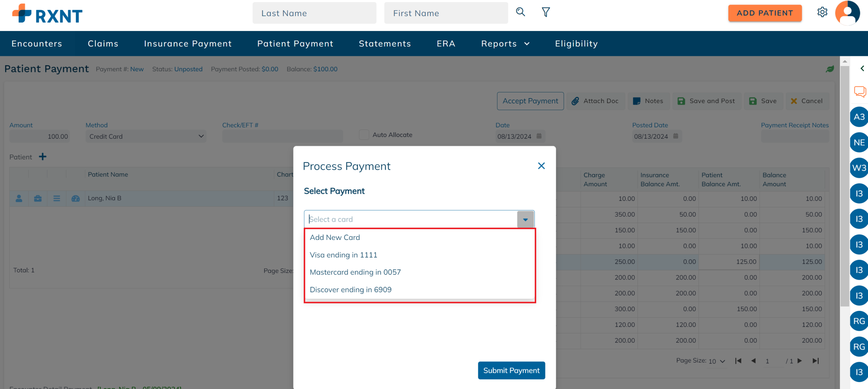Close the Process Payment dialog
The height and width of the screenshot is (389, 868).
click(541, 166)
